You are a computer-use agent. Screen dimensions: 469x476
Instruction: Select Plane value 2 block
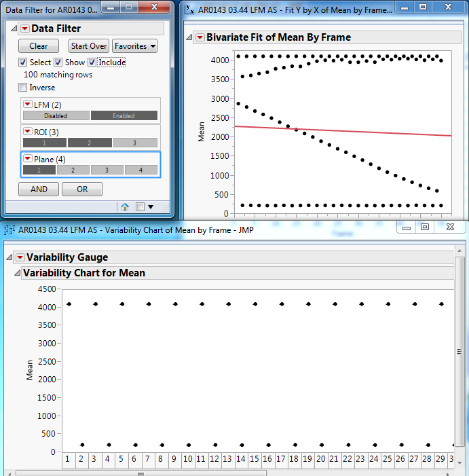[x=73, y=170]
